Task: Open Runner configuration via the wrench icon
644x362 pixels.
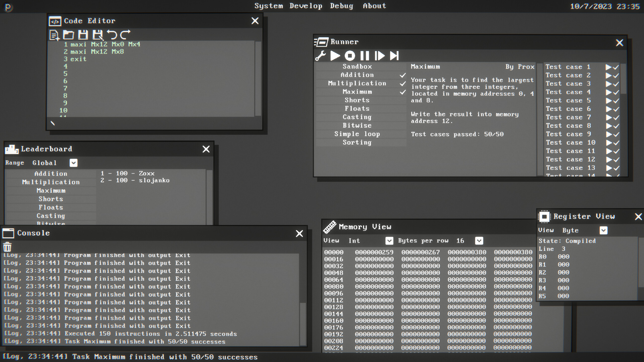Action: click(320, 56)
